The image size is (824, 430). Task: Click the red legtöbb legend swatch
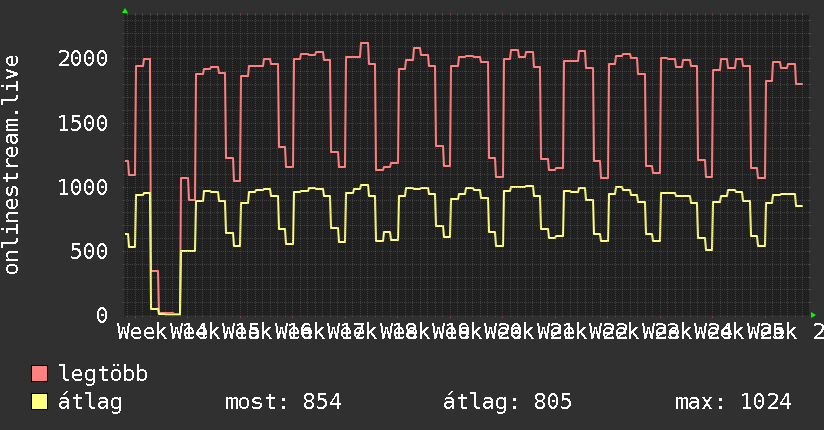[x=39, y=373]
